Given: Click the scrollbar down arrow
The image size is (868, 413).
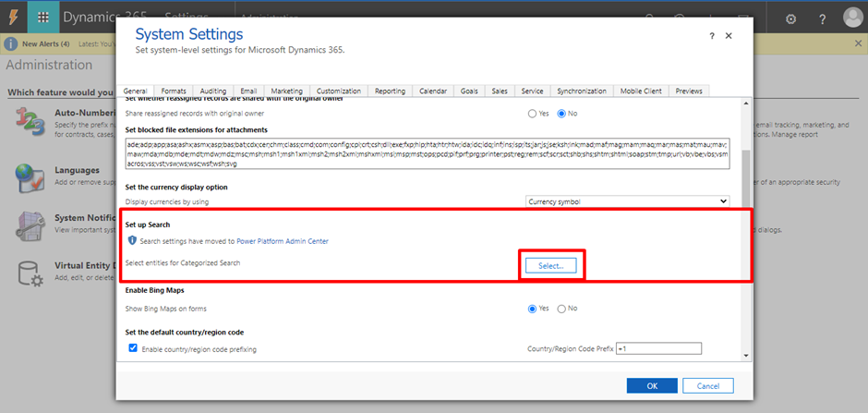Looking at the screenshot, I should click(746, 356).
